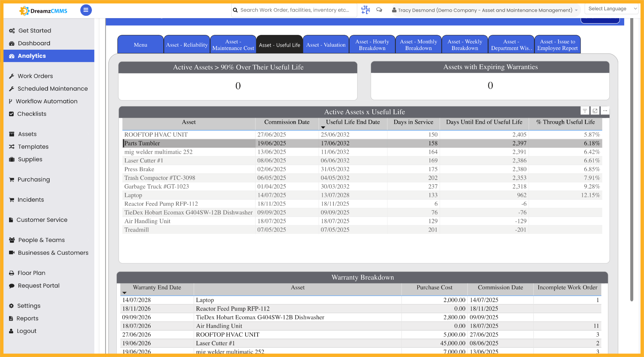Select Logout at the bottom of sidebar
The height and width of the screenshot is (357, 644).
(11, 331)
